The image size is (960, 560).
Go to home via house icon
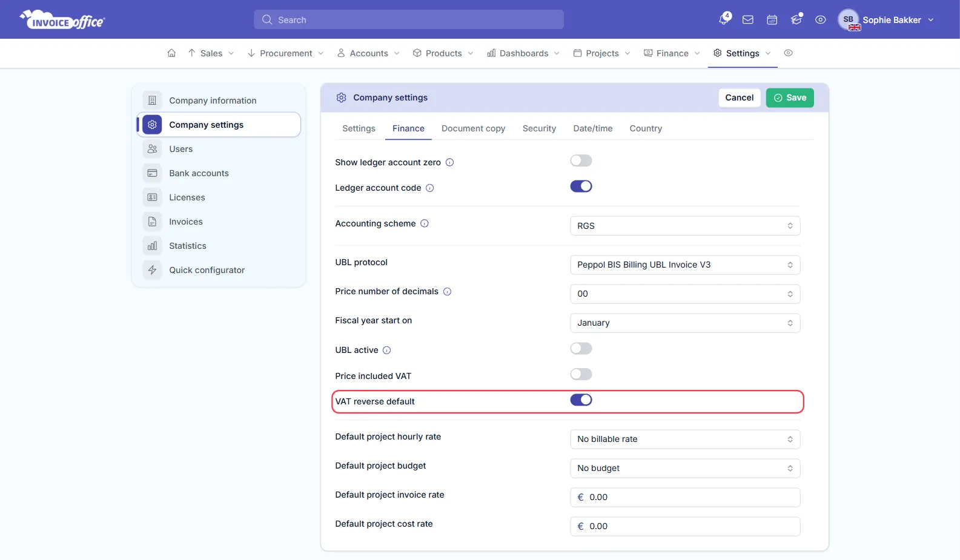[171, 53]
